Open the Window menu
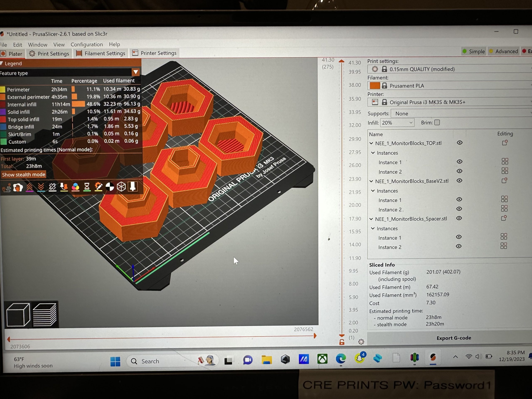 pyautogui.click(x=38, y=44)
